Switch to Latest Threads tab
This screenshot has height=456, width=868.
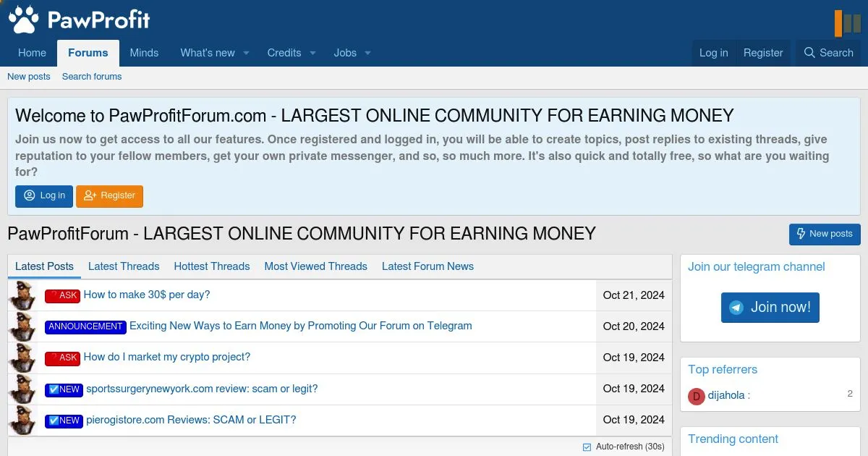(x=124, y=266)
